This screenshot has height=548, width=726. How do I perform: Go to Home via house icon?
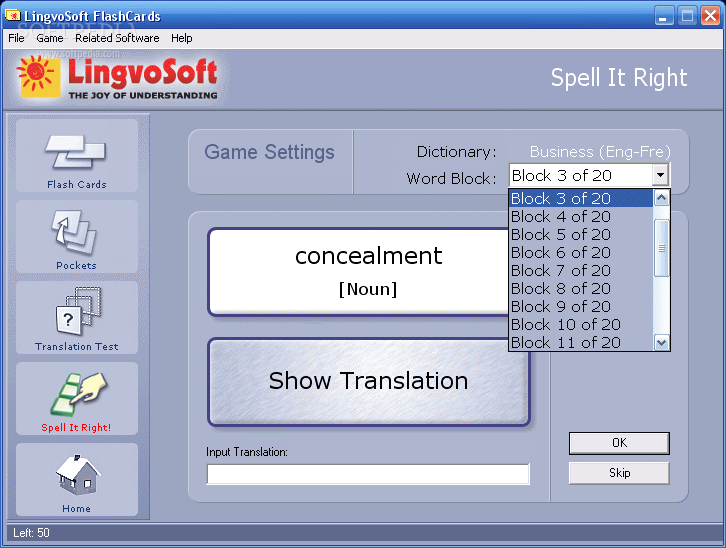click(77, 480)
